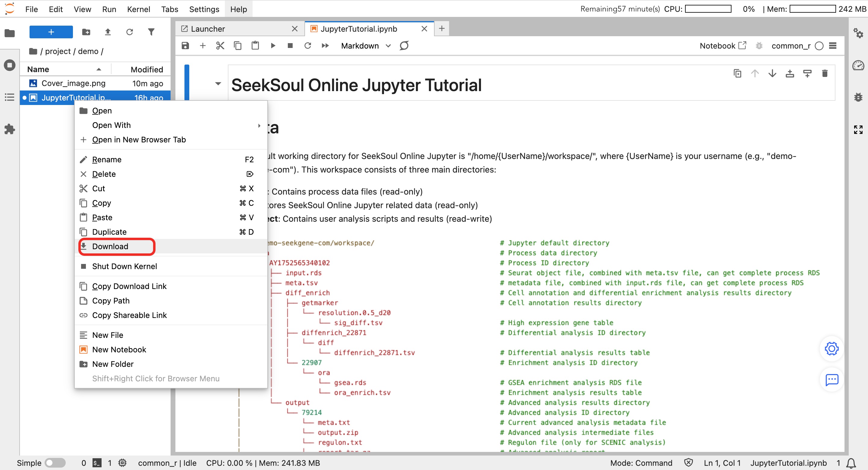Click the blue new launcher plus button
Image resolution: width=868 pixels, height=470 pixels.
[x=51, y=32]
